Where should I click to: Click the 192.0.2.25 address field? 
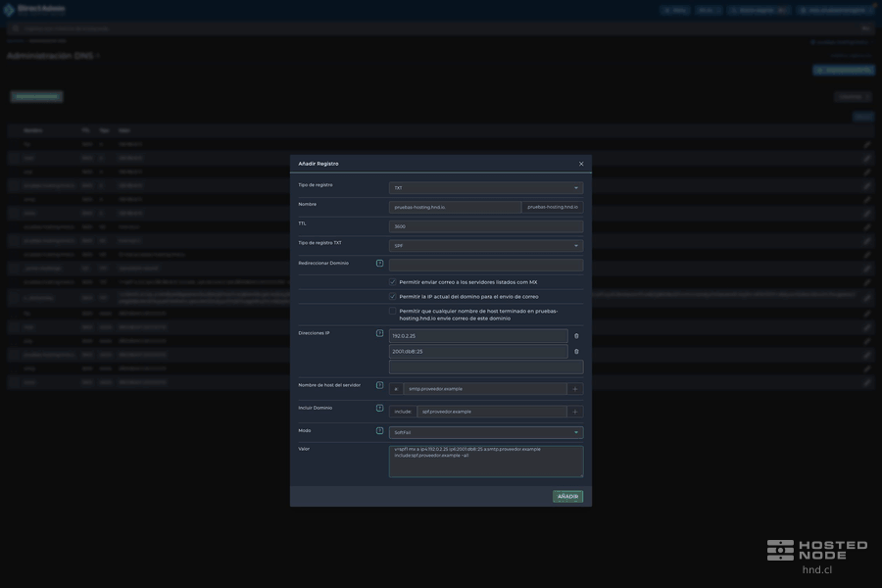click(x=478, y=336)
